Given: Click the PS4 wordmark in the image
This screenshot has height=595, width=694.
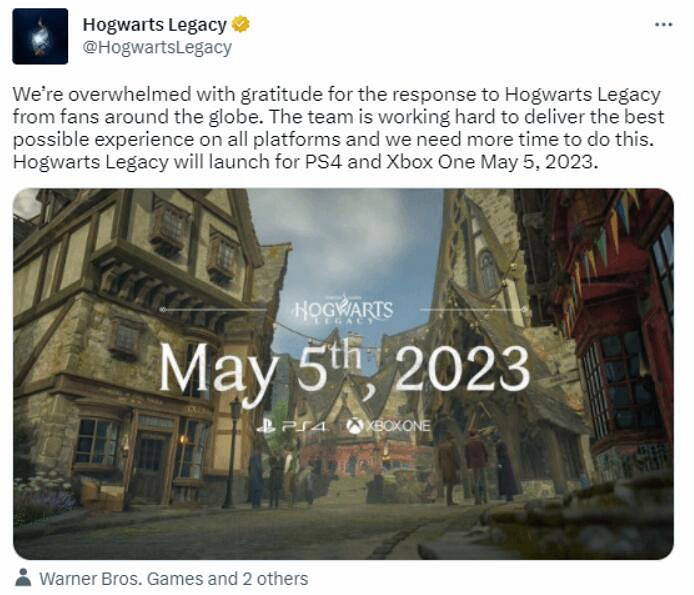Looking at the screenshot, I should (305, 427).
